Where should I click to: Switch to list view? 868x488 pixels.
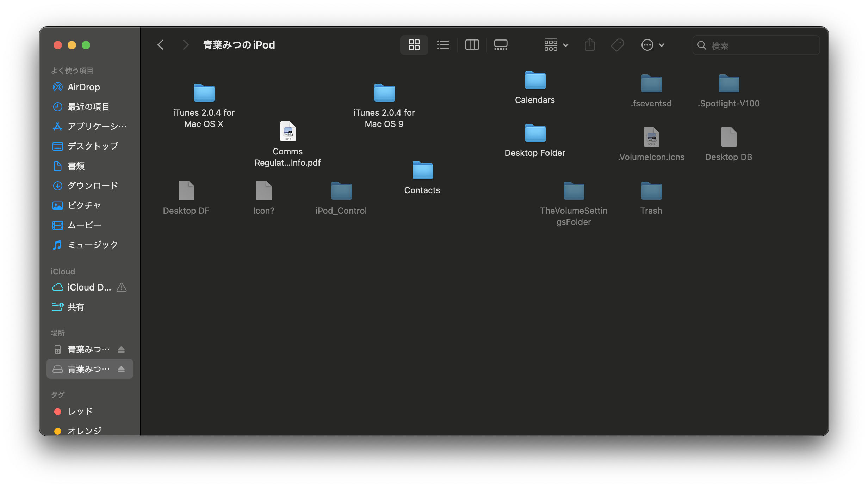pyautogui.click(x=443, y=45)
